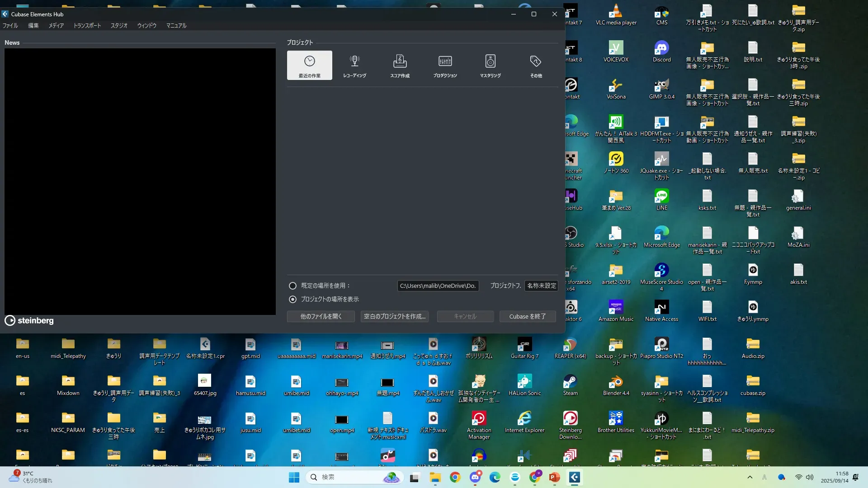
Task: Select the 最近の作業 (Recent) project category
Action: tap(309, 66)
